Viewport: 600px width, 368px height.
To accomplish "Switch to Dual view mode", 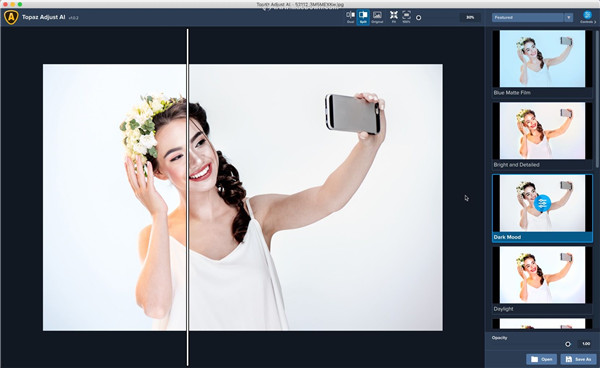I will (350, 17).
